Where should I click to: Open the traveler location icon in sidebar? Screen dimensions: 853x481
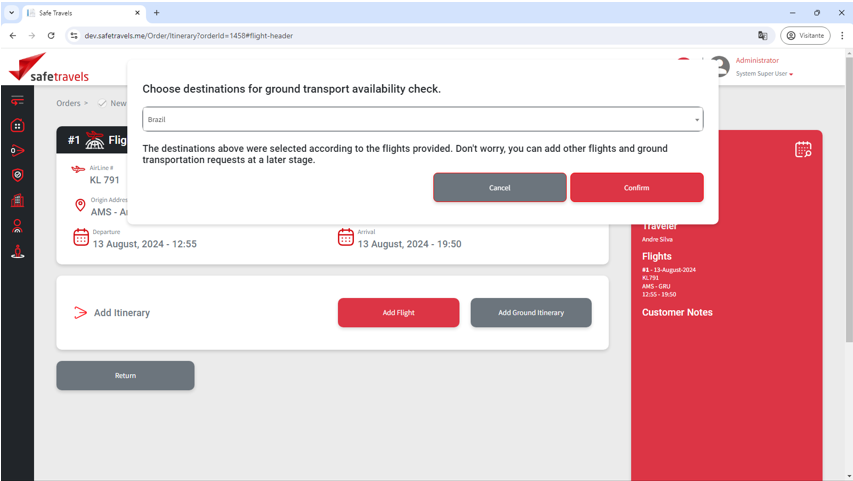point(17,252)
